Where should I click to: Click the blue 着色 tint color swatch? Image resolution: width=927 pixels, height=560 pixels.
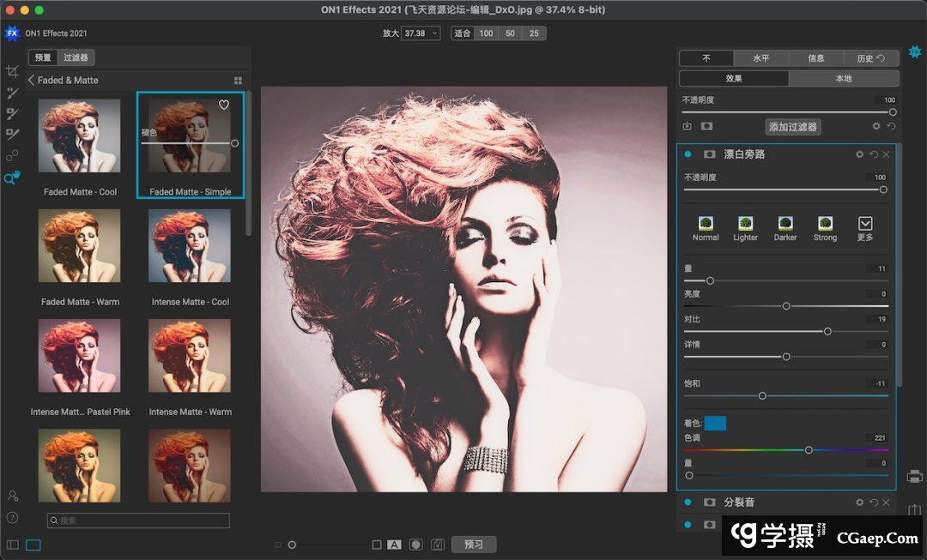[715, 423]
